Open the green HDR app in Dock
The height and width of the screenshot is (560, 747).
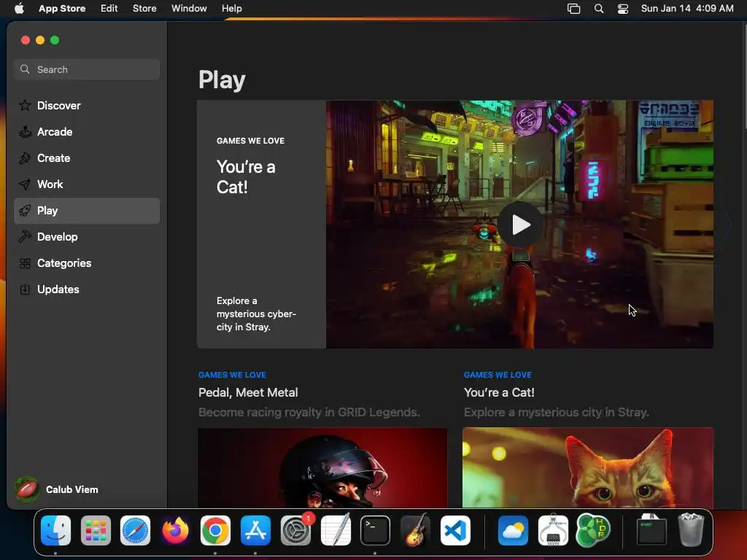pyautogui.click(x=593, y=531)
